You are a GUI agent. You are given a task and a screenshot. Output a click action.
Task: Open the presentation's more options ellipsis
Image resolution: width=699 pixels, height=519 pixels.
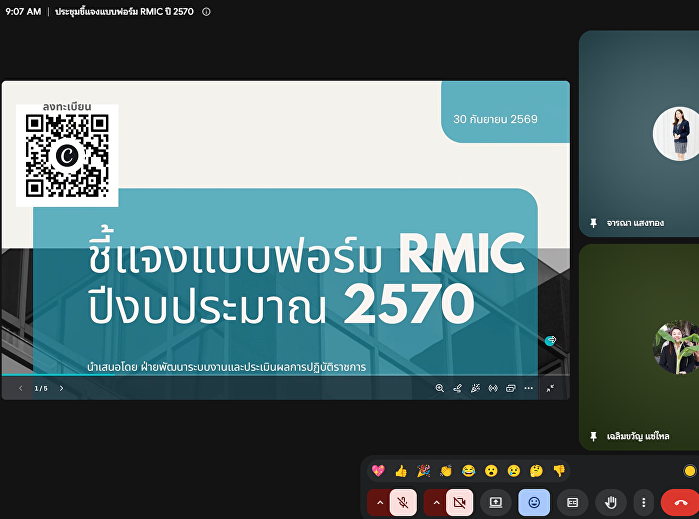tap(529, 388)
